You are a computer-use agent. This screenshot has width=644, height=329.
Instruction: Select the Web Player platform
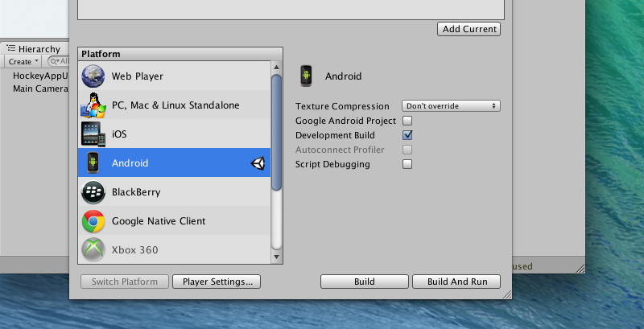[x=174, y=76]
